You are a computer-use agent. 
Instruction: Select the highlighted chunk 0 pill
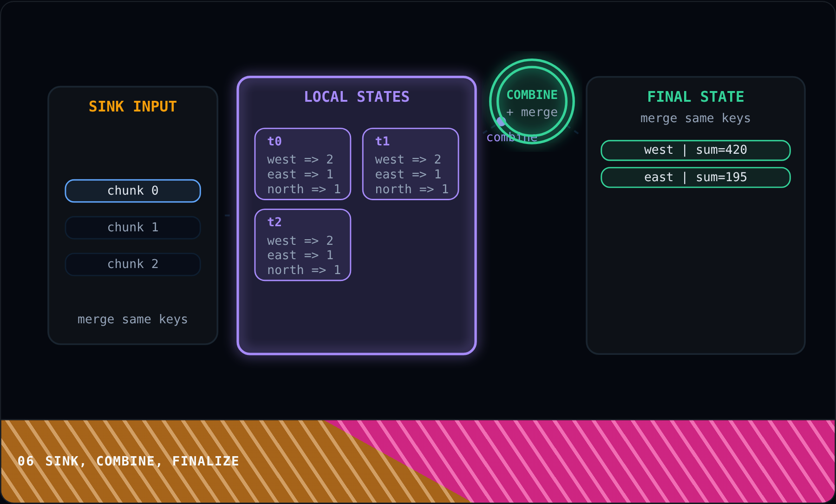pyautogui.click(x=133, y=191)
